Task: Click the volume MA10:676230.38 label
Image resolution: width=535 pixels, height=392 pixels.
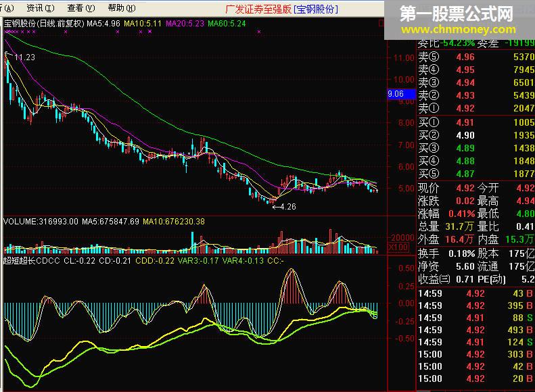Action: coord(174,222)
